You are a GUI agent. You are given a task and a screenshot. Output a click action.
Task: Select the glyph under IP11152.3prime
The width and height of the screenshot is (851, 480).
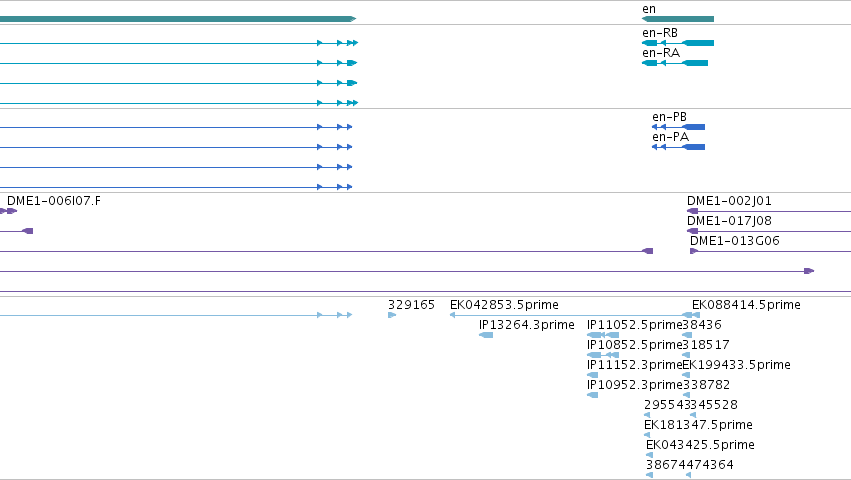pos(592,375)
